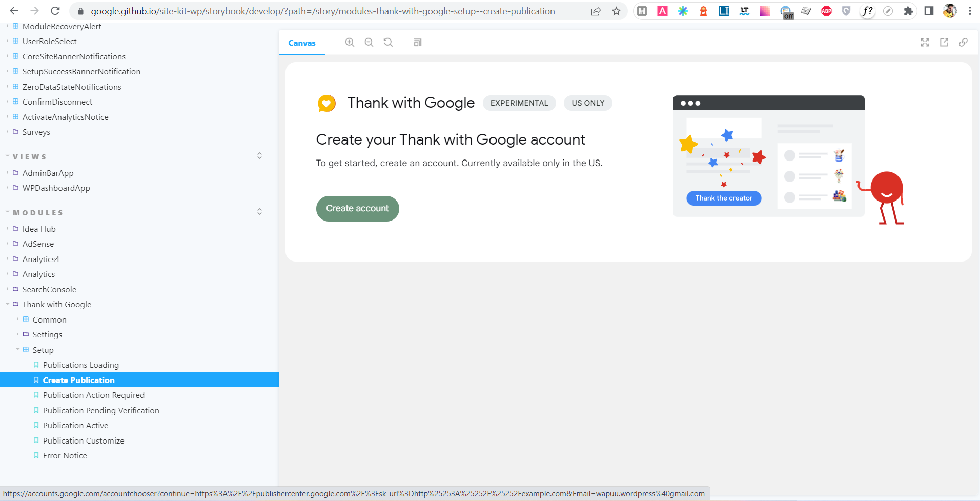
Task: Open Error Notice story
Action: [65, 456]
